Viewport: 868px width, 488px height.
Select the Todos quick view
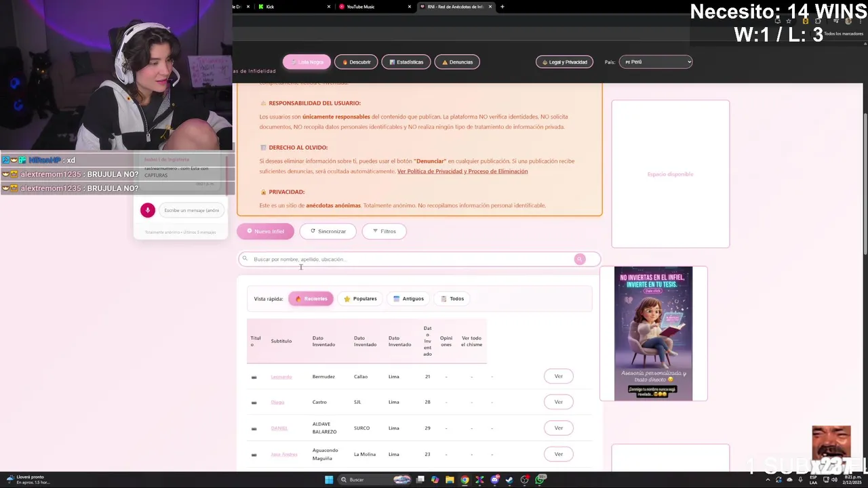452,298
